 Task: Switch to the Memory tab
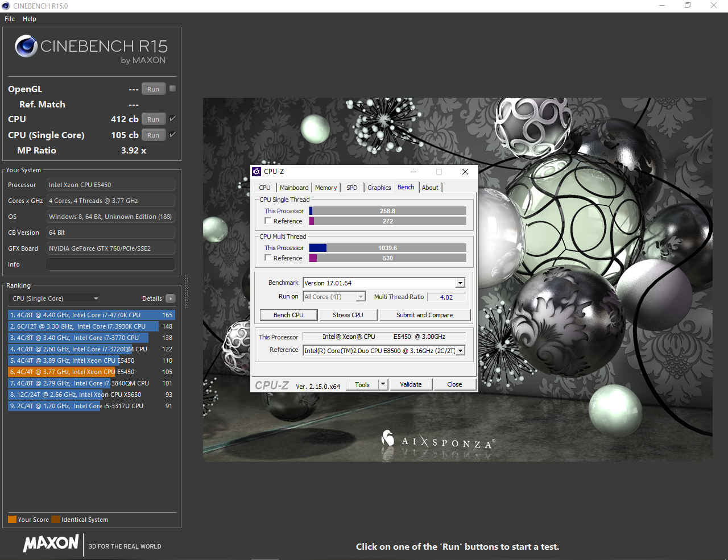pos(326,188)
